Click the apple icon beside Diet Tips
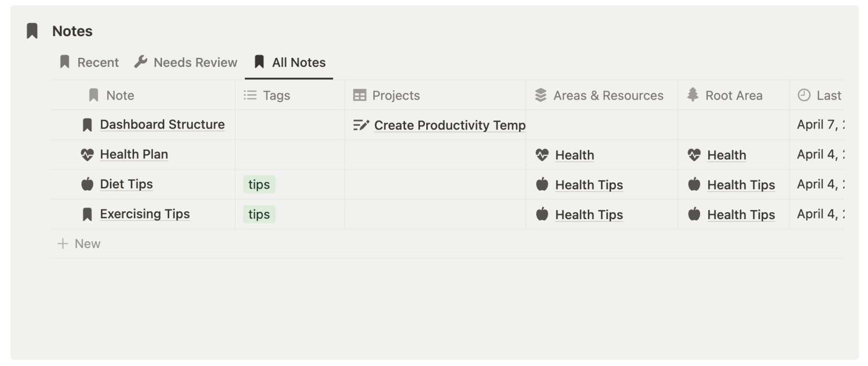Screen dimensions: 868x366 (87, 184)
